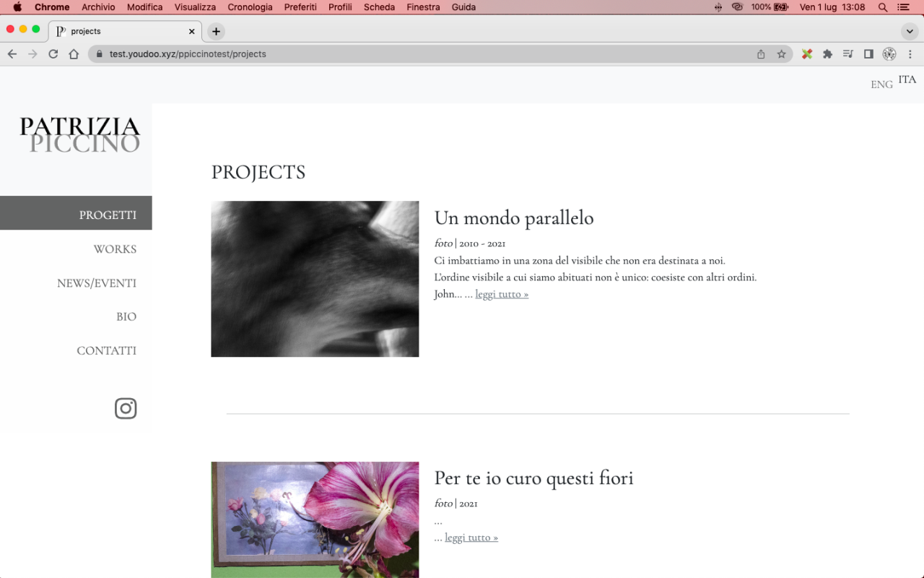Screen dimensions: 924x578
Task: Switch site language to ENG
Action: (881, 85)
